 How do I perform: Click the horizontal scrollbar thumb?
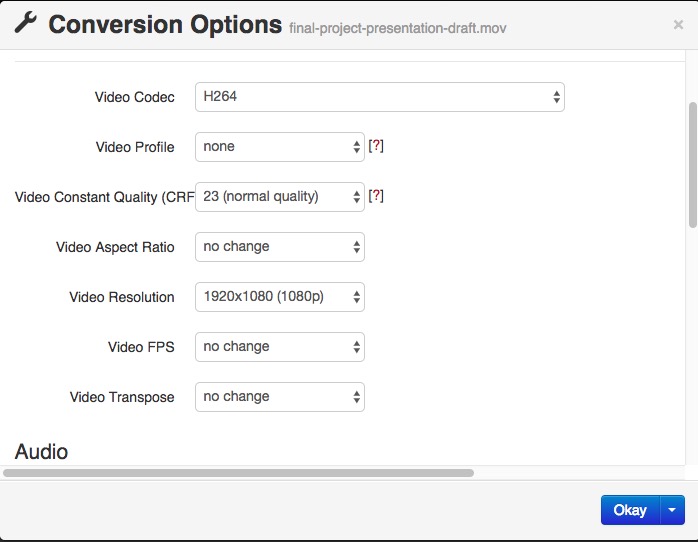(x=238, y=473)
